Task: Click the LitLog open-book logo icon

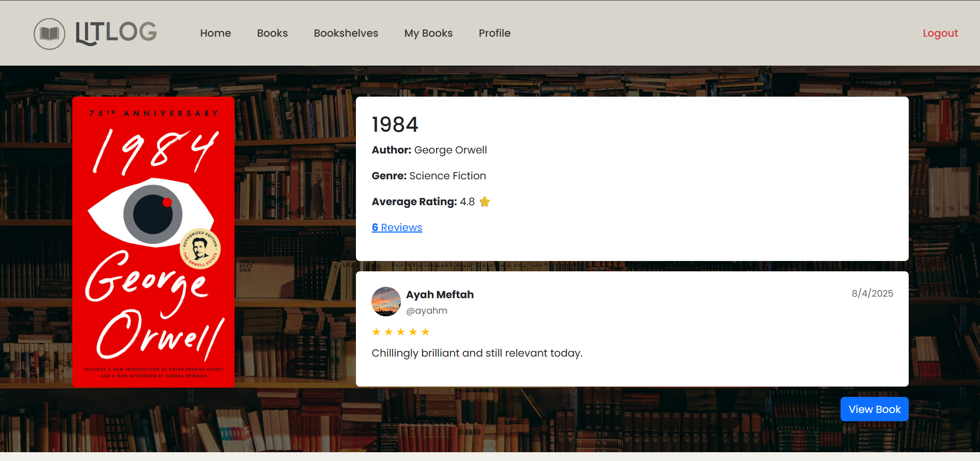Action: point(50,34)
